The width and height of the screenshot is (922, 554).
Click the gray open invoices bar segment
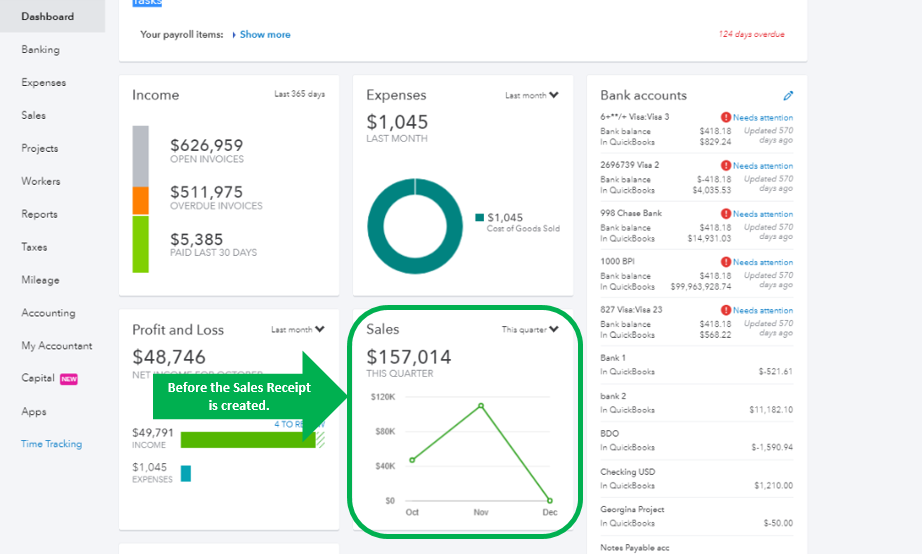pyautogui.click(x=141, y=156)
